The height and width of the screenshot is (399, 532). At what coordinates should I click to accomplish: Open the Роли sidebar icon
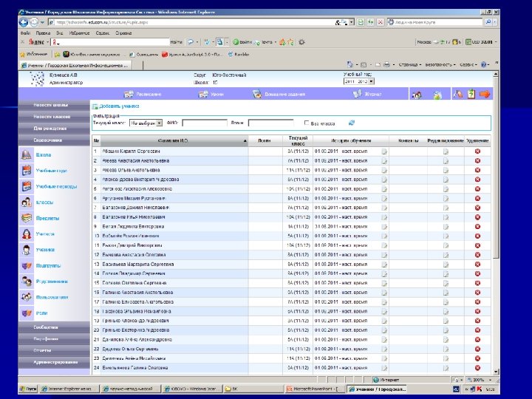pyautogui.click(x=27, y=313)
